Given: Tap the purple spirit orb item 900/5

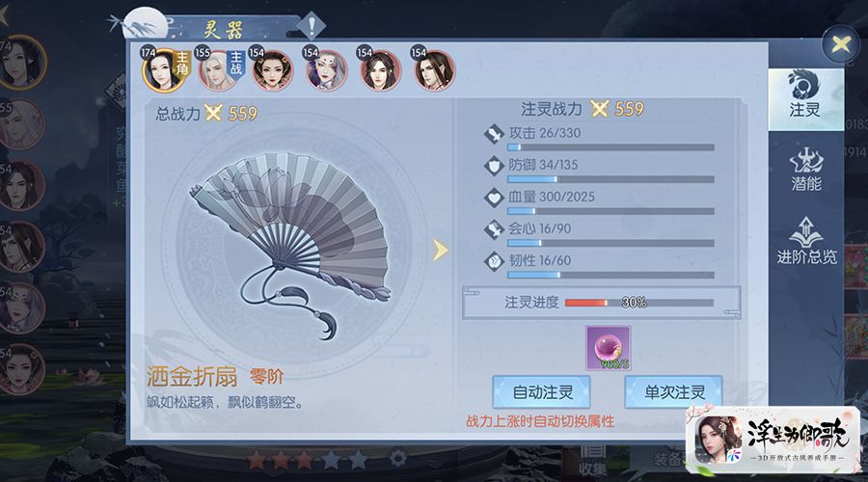Looking at the screenshot, I should (x=609, y=348).
